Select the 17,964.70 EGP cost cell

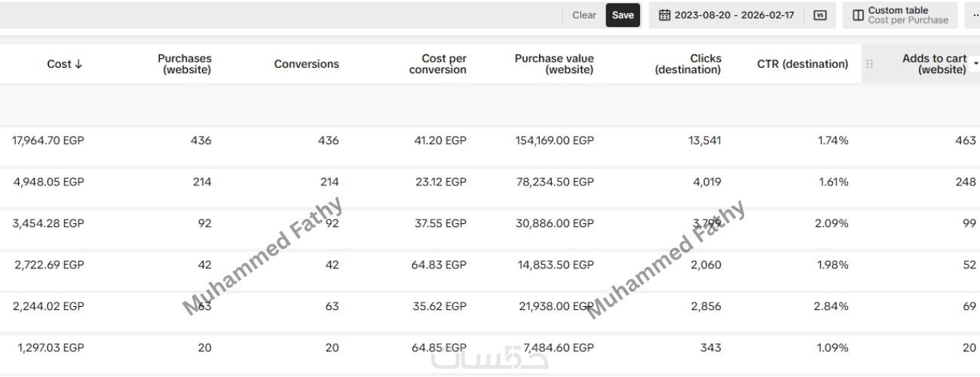point(48,140)
